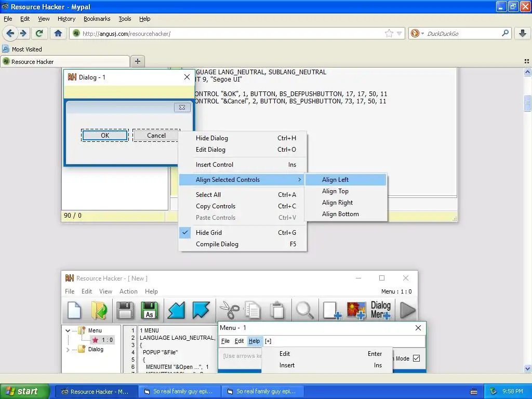532x399 pixels.
Task: Choose Align Bottom from the submenu
Action: click(345, 214)
